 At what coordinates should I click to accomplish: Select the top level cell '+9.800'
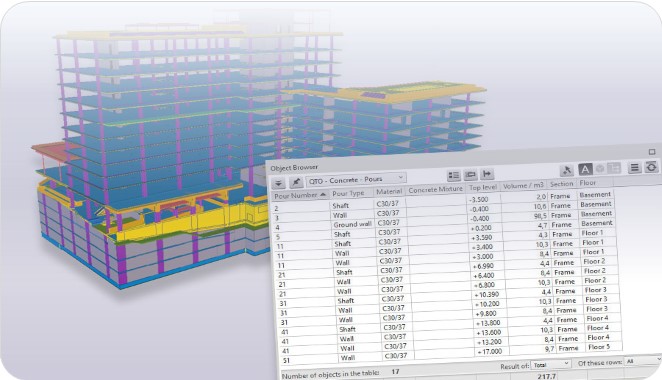486,313
